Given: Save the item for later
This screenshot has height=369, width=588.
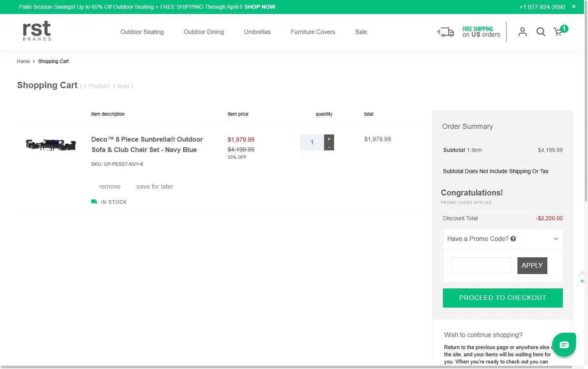Looking at the screenshot, I should 155,186.
